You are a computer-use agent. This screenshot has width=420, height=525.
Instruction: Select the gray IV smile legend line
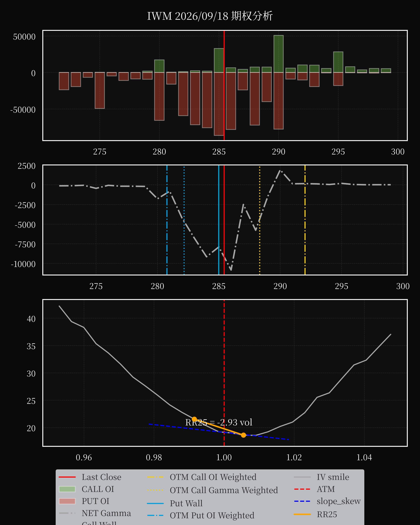pyautogui.click(x=302, y=477)
